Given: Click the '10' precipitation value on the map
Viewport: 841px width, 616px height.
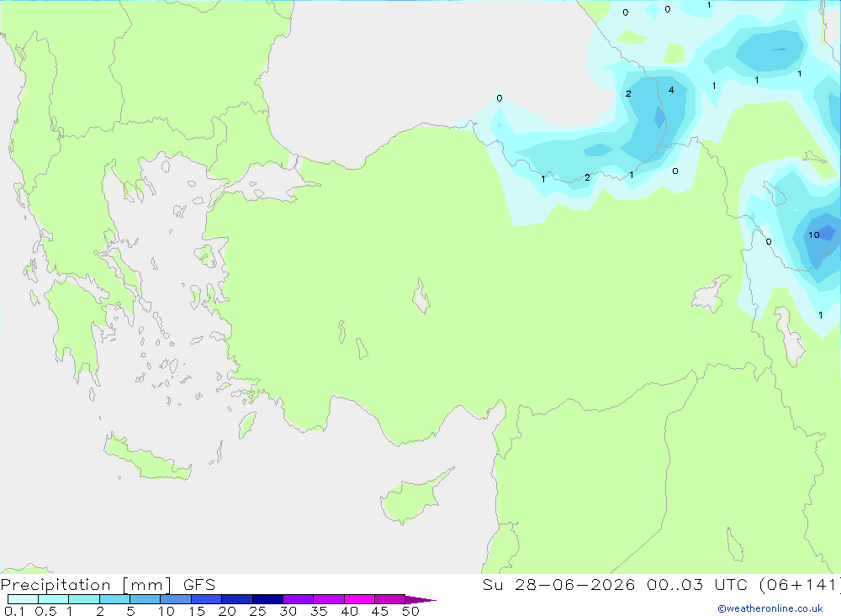Looking at the screenshot, I should (x=813, y=234).
